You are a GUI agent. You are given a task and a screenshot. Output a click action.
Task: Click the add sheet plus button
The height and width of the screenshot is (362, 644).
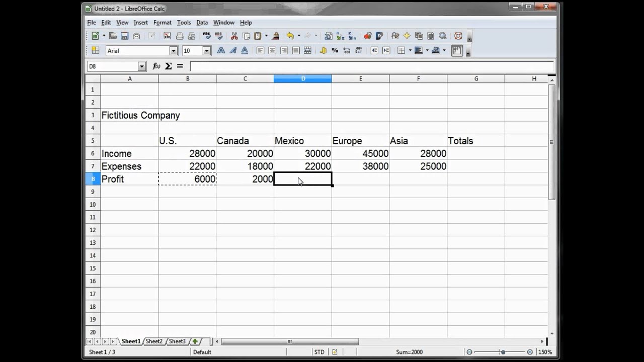click(195, 341)
